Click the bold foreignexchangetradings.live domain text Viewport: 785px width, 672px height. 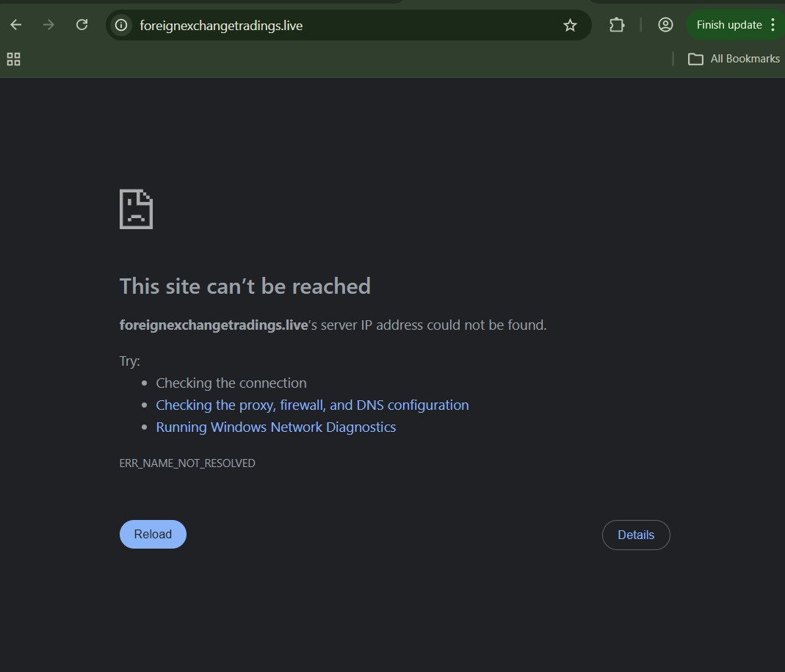click(x=213, y=325)
